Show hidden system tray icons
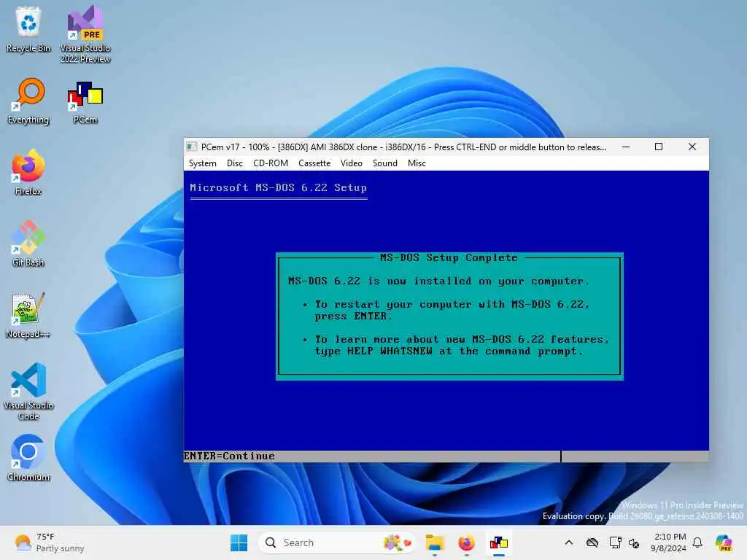 click(569, 542)
